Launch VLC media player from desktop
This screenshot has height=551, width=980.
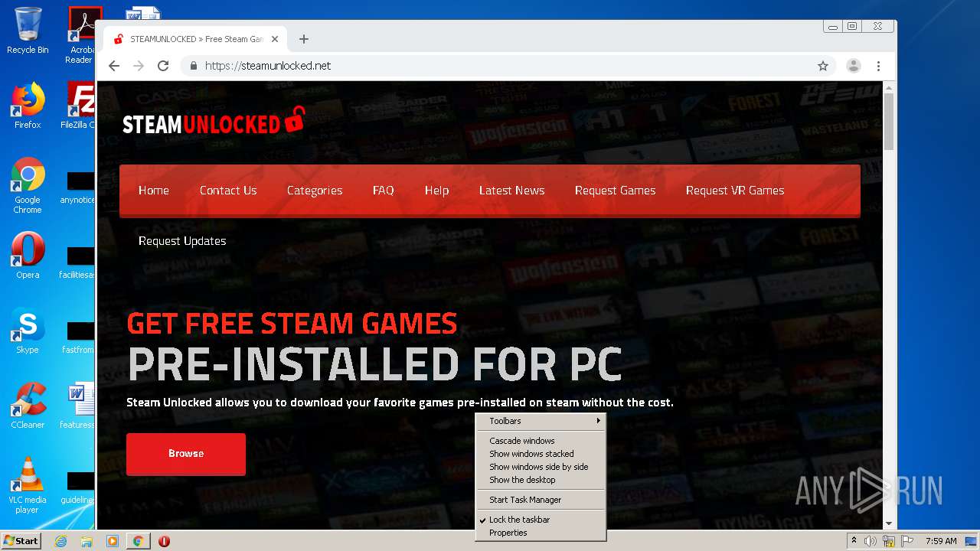click(28, 485)
